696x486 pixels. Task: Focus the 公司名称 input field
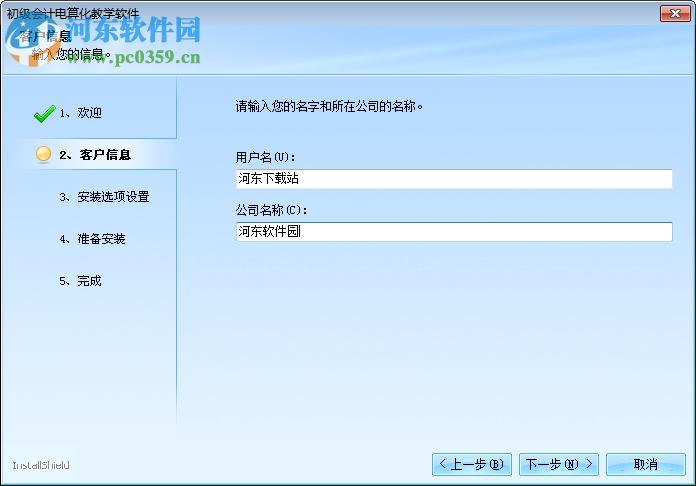click(454, 232)
